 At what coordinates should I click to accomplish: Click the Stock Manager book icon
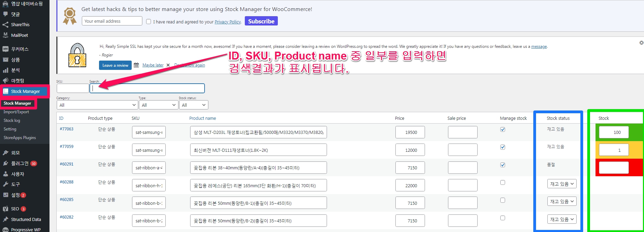(x=6, y=91)
